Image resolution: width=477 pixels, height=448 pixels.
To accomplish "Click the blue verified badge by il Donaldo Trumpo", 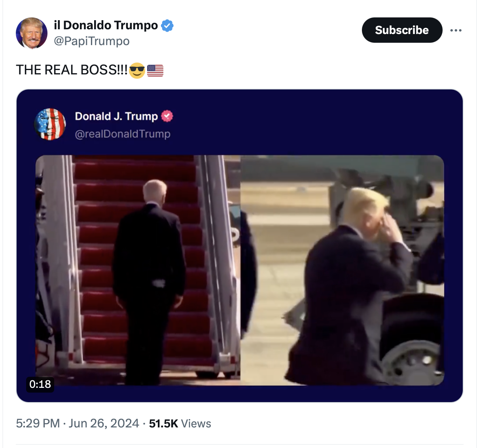I will (168, 25).
